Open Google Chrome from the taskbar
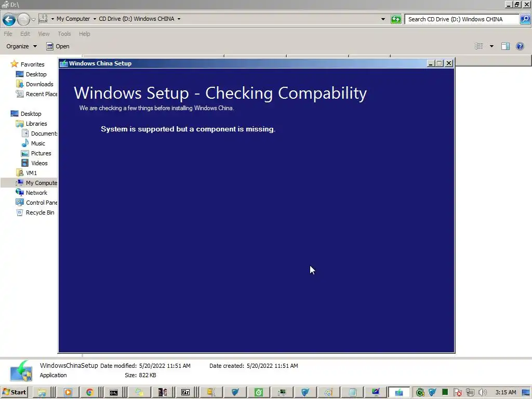Viewport: 532px width, 399px height. pos(89,393)
